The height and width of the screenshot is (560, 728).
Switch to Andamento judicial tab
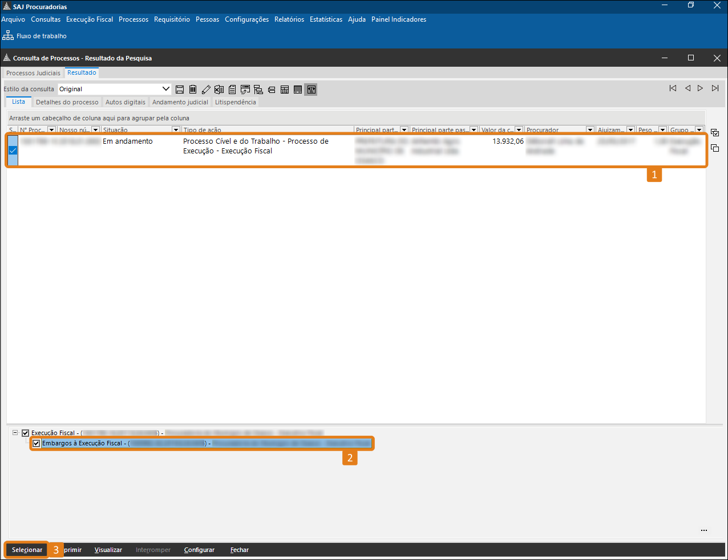[x=180, y=102]
